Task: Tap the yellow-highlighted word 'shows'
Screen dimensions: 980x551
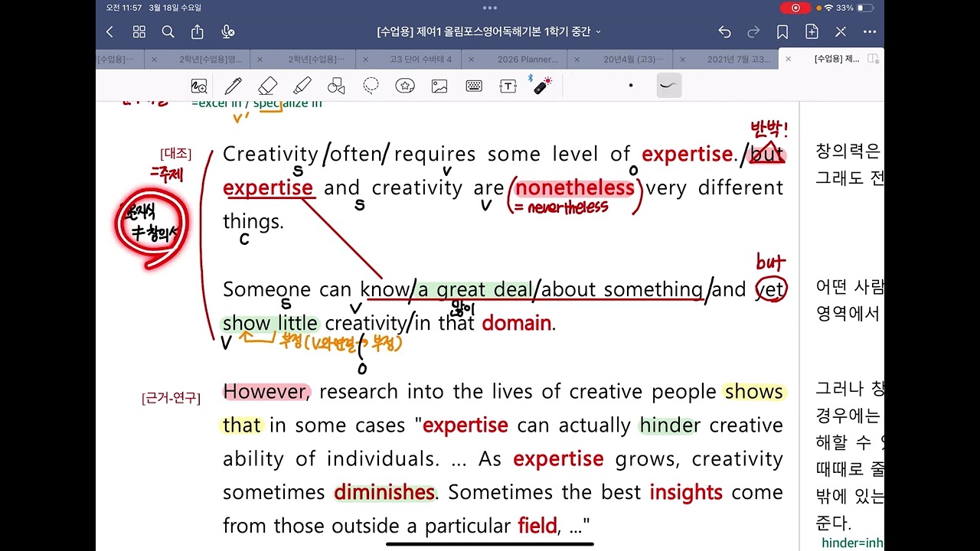Action: 754,392
